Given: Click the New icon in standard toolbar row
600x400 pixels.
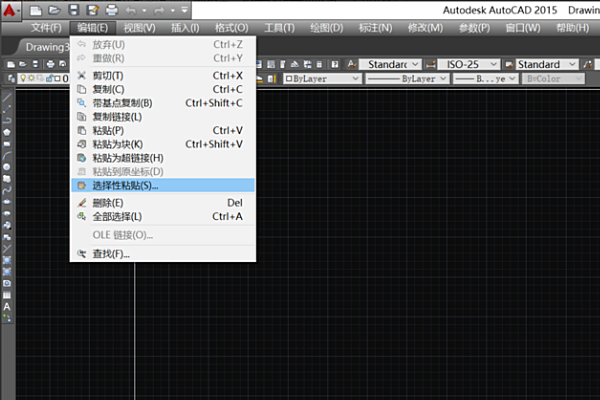Looking at the screenshot, I should coord(11,64).
